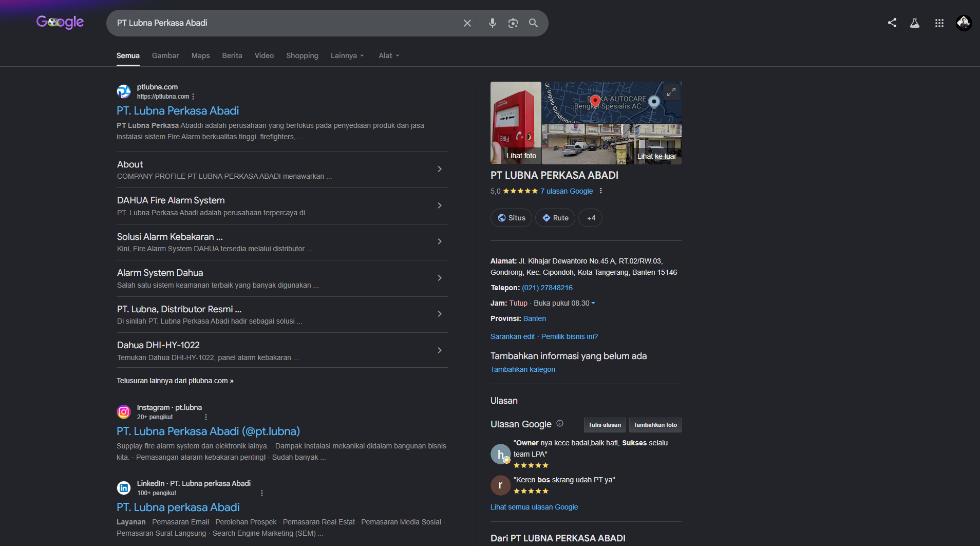This screenshot has height=546, width=980.
Task: Open the Google apps grid
Action: pyautogui.click(x=939, y=23)
